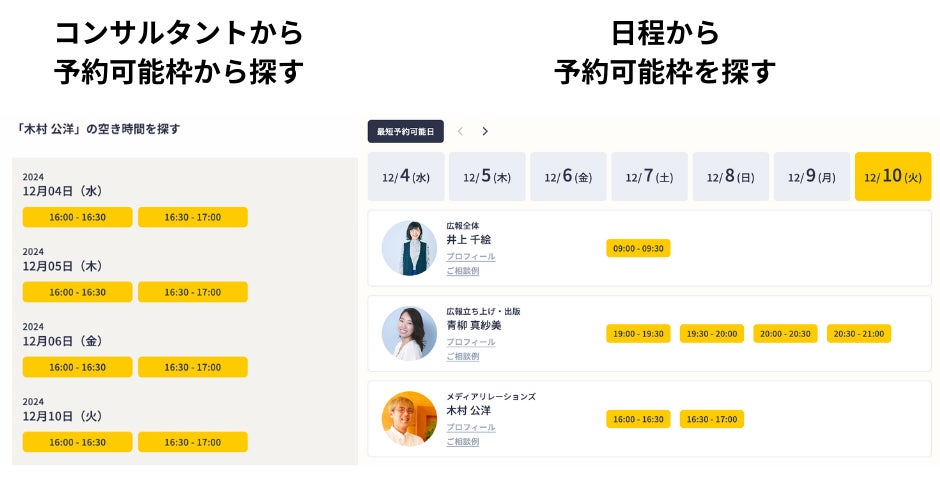Click 青柳 真紗美's profile photo
This screenshot has width=940, height=485.
(x=409, y=333)
